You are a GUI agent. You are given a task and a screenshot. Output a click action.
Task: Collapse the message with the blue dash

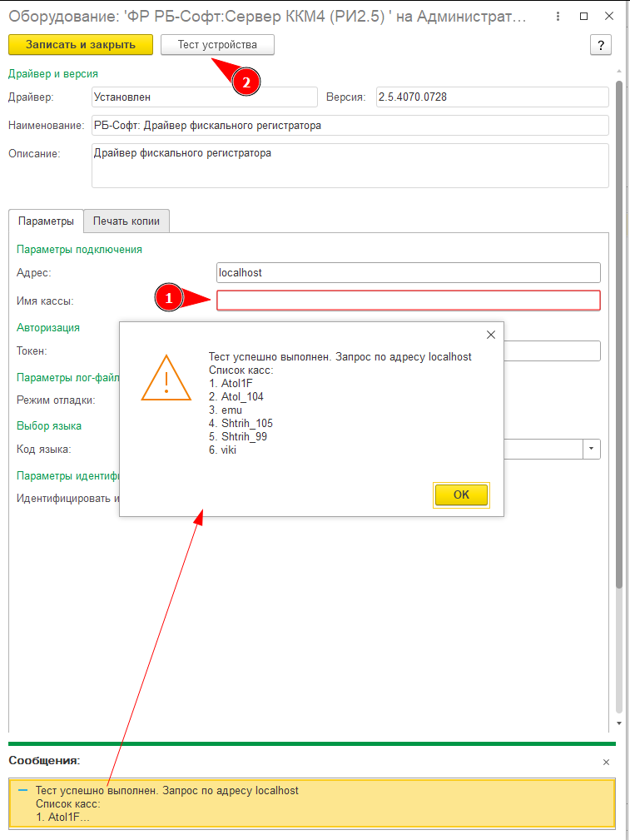[x=22, y=790]
